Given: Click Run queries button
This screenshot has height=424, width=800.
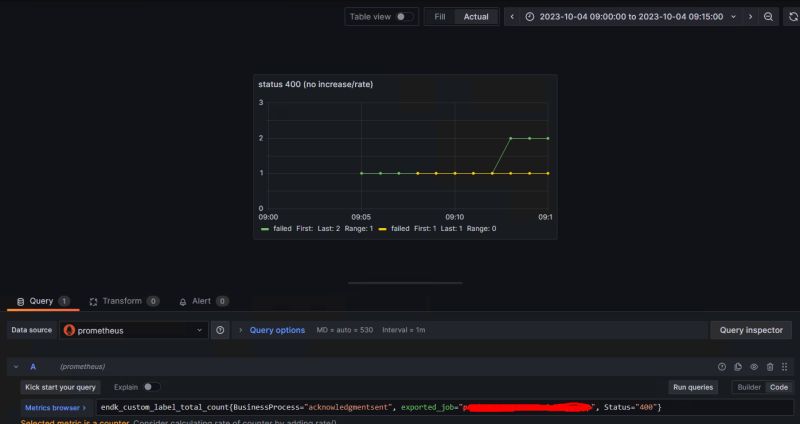Looking at the screenshot, I should click(x=693, y=387).
